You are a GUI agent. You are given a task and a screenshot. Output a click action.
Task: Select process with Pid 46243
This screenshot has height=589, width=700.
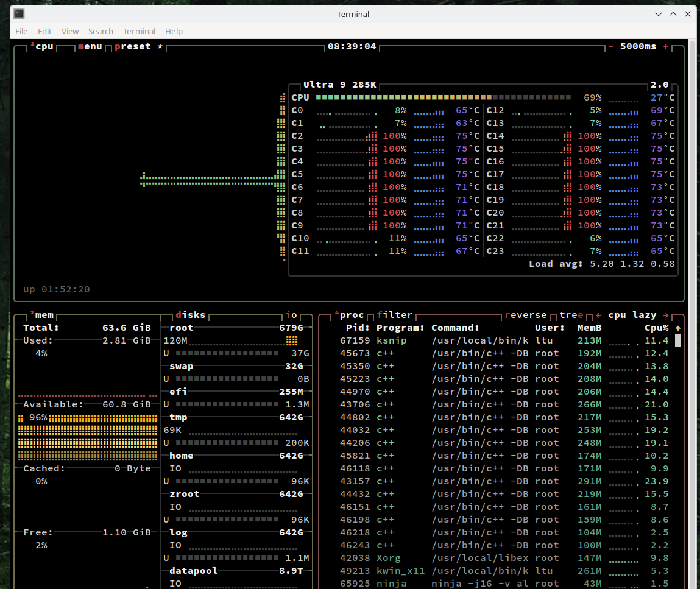pos(504,545)
